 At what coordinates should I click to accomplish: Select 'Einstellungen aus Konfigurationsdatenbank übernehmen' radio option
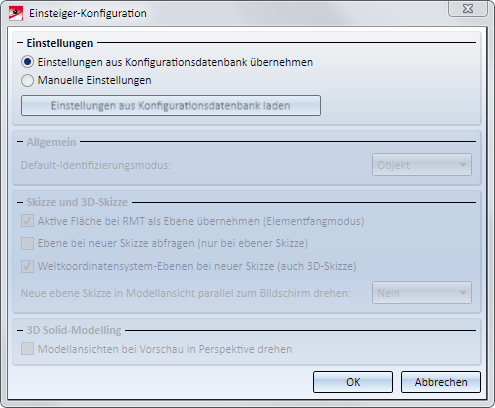click(x=27, y=62)
